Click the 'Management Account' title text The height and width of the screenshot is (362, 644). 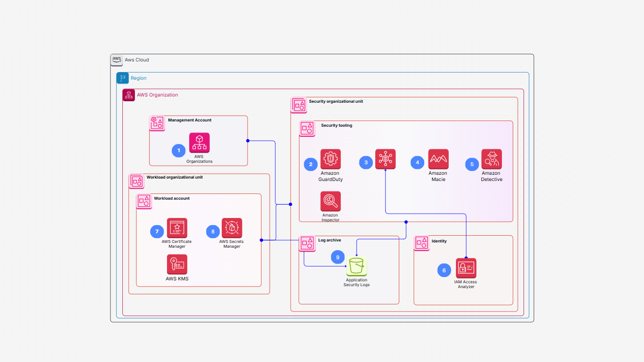pos(190,120)
